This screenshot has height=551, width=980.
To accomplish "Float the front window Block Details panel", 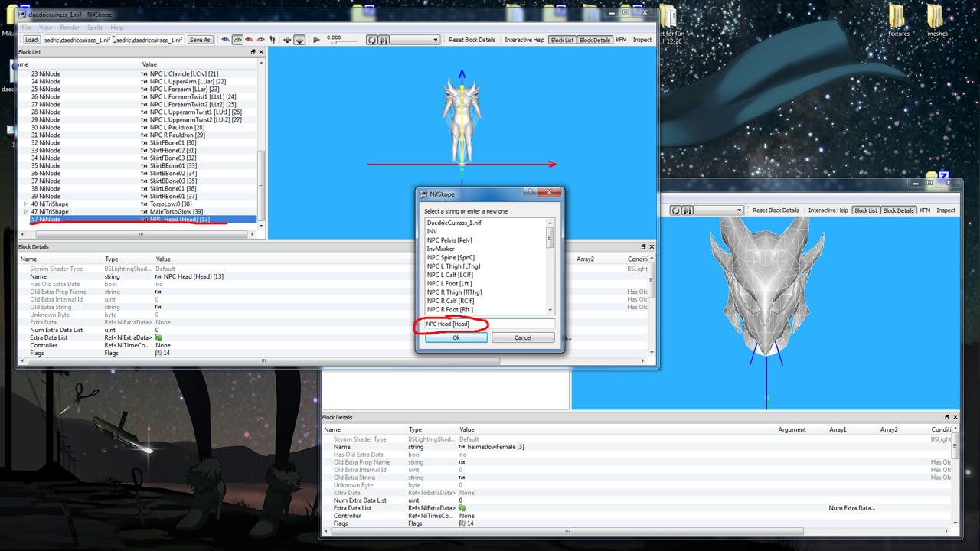I will [x=644, y=246].
